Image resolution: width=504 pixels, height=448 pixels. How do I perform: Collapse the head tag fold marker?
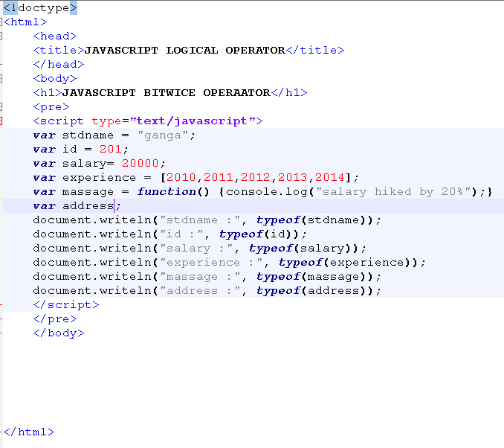[x=1, y=36]
